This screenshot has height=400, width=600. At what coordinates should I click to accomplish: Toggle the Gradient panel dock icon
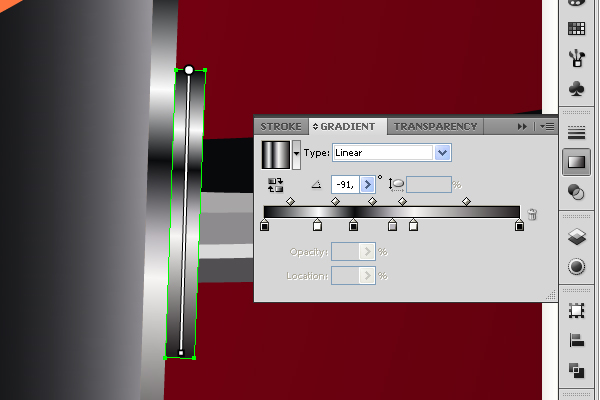point(576,162)
